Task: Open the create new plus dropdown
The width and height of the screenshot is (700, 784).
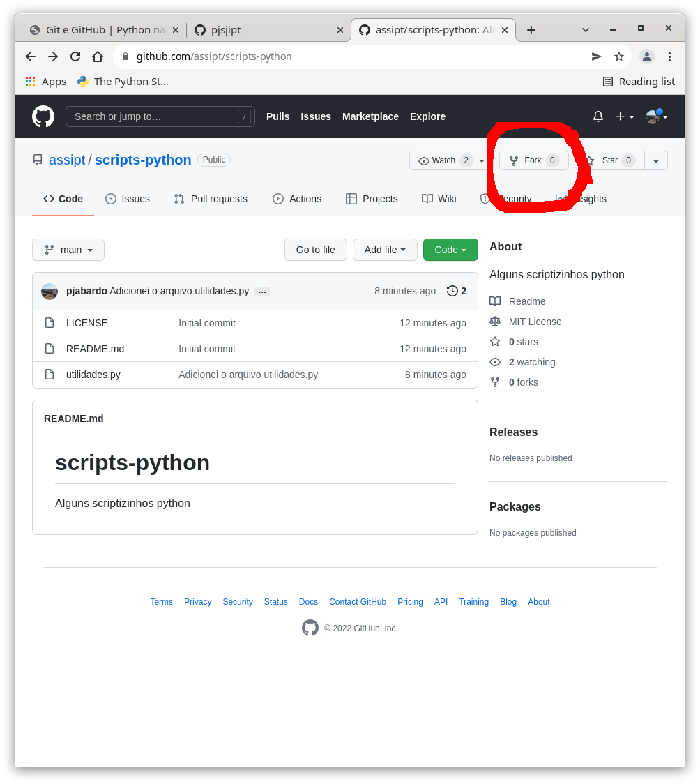Action: pyautogui.click(x=625, y=116)
